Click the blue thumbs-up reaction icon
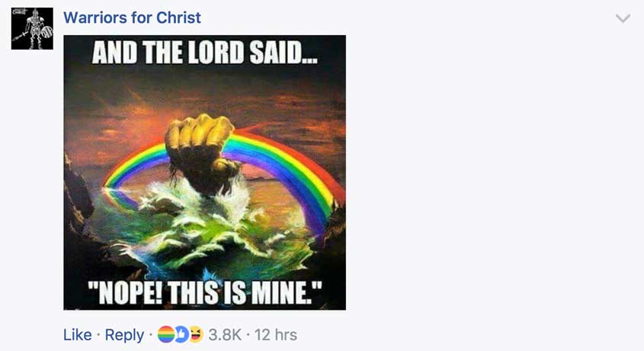This screenshot has width=644, height=351. coord(181,334)
